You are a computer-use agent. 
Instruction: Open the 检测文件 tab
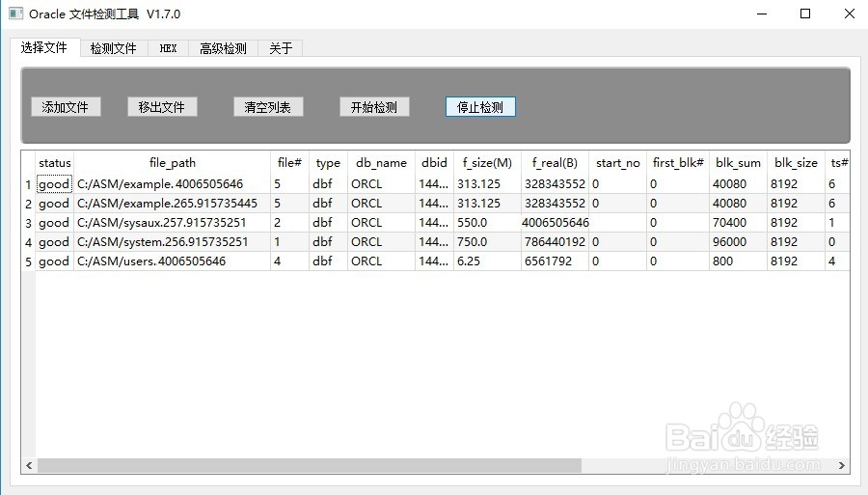point(114,48)
